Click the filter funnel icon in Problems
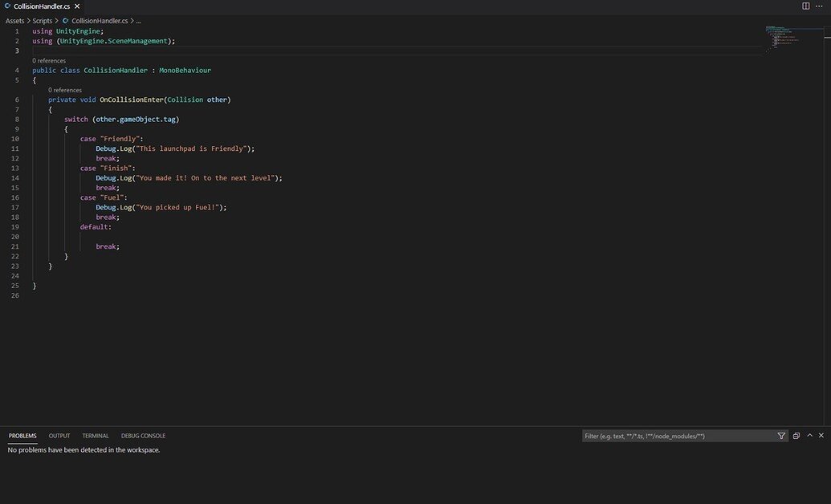The width and height of the screenshot is (831, 504). pos(781,436)
